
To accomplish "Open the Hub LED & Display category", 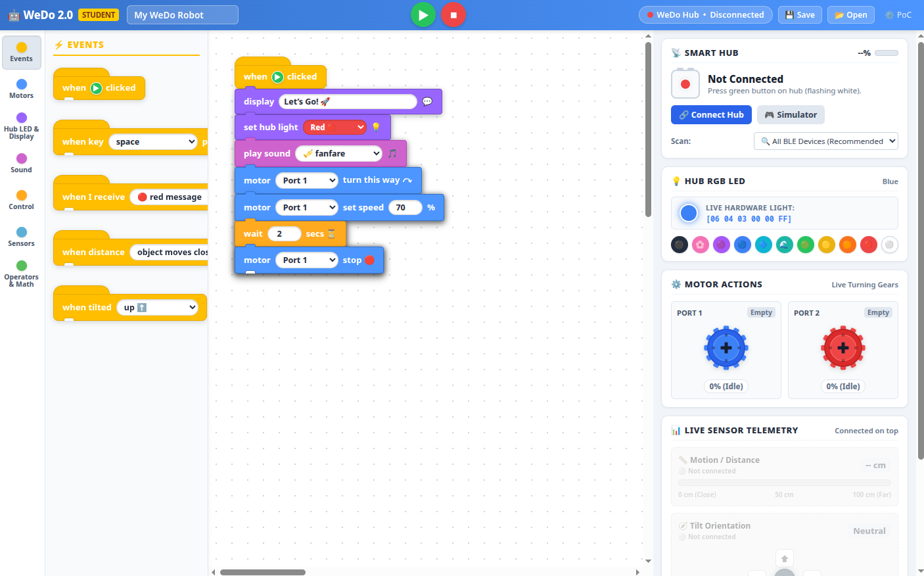I will tap(22, 126).
